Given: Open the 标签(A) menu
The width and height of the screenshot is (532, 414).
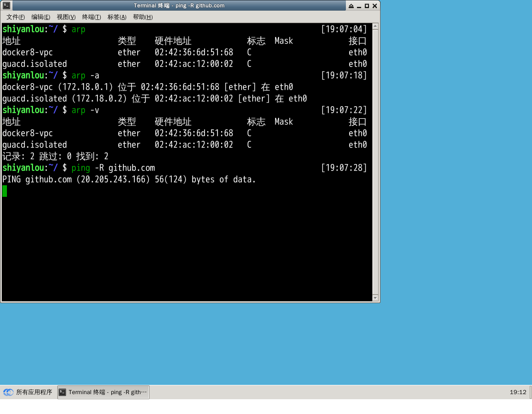Looking at the screenshot, I should 117,17.
